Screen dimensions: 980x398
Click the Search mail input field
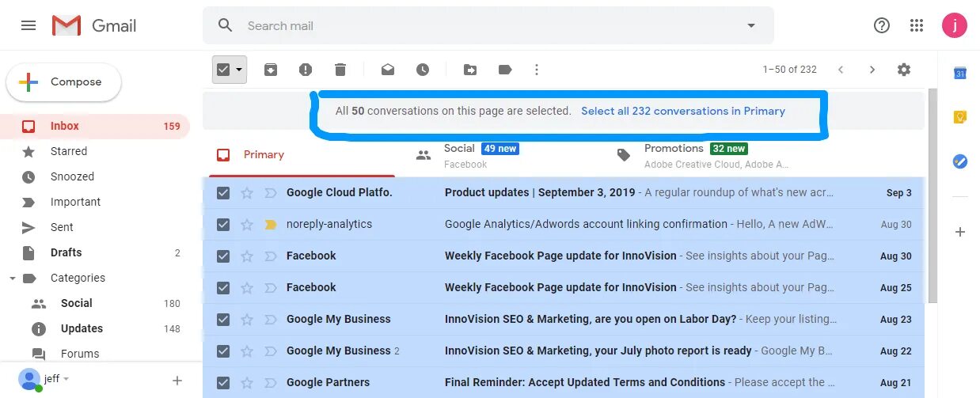(475, 25)
